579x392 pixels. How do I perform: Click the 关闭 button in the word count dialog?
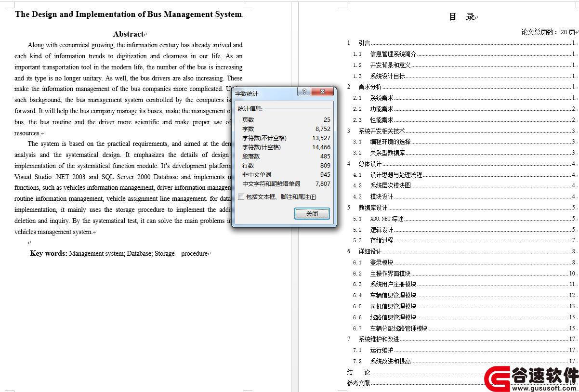click(312, 213)
